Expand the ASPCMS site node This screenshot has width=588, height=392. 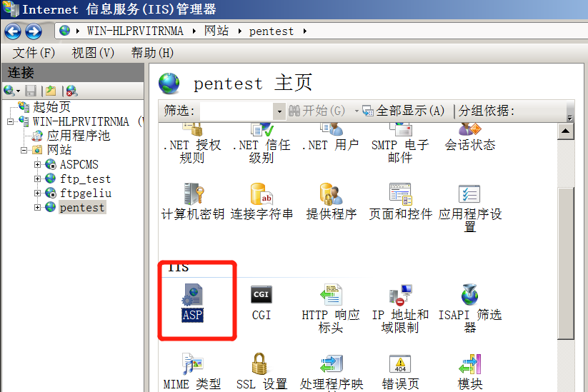[x=37, y=164]
